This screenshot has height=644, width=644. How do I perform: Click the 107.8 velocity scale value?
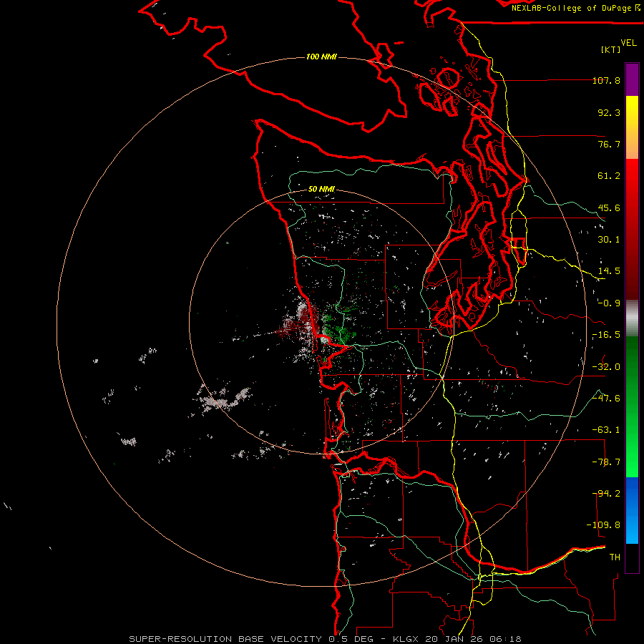[x=606, y=80]
